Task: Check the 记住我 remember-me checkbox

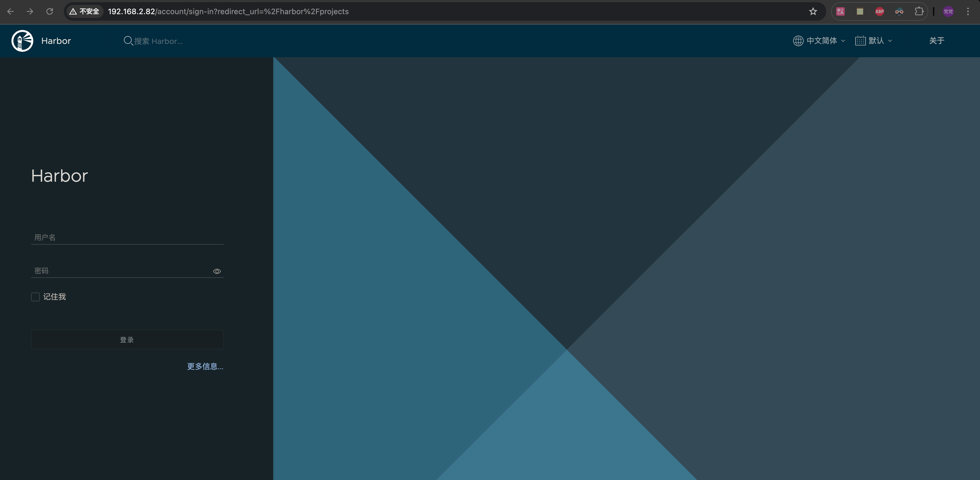Action: [35, 297]
